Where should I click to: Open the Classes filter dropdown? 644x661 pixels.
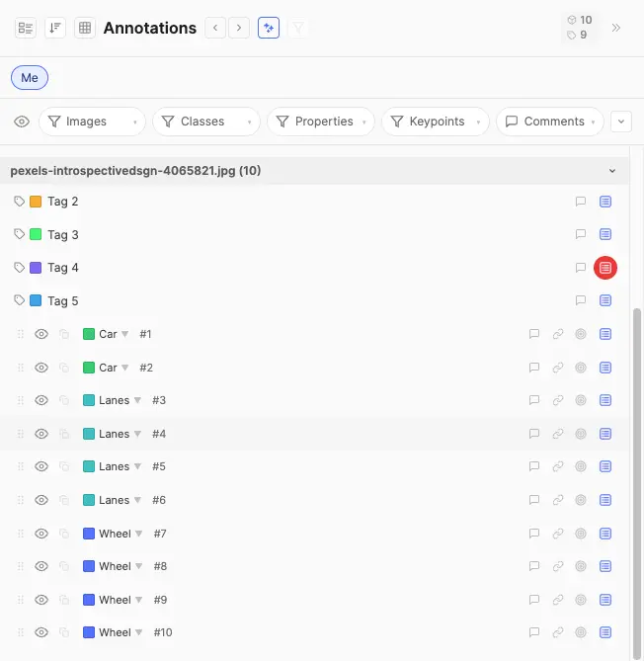tap(206, 122)
